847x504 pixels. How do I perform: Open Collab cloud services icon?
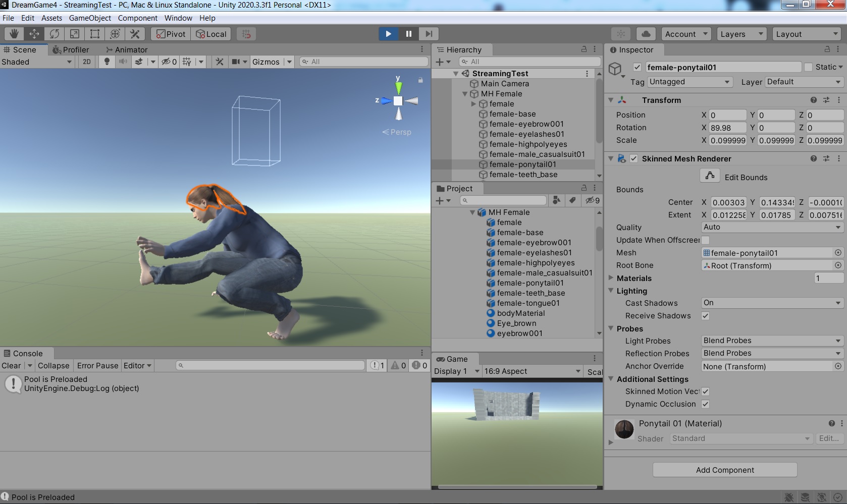(646, 34)
